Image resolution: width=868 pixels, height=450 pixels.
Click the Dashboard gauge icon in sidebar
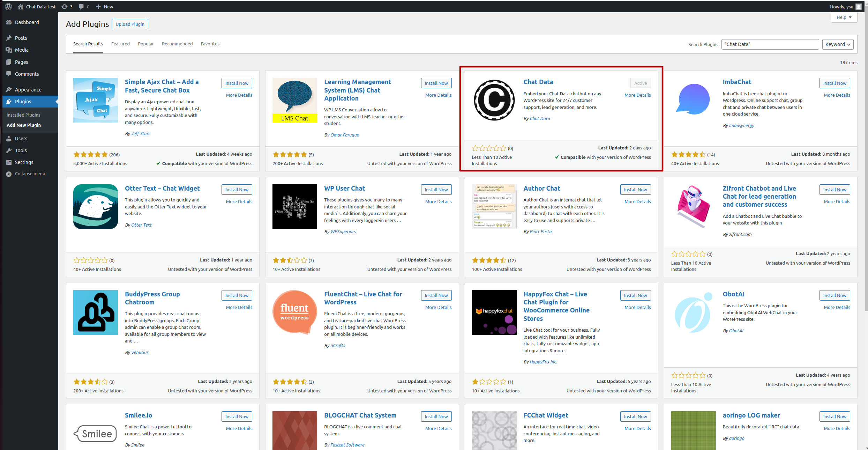[x=9, y=22]
